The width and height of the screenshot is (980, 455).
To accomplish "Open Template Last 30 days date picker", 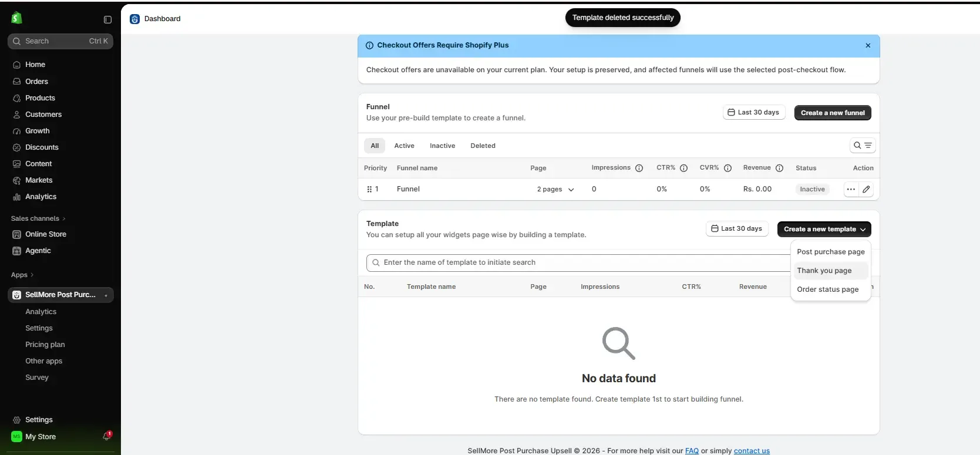I will click(x=736, y=228).
